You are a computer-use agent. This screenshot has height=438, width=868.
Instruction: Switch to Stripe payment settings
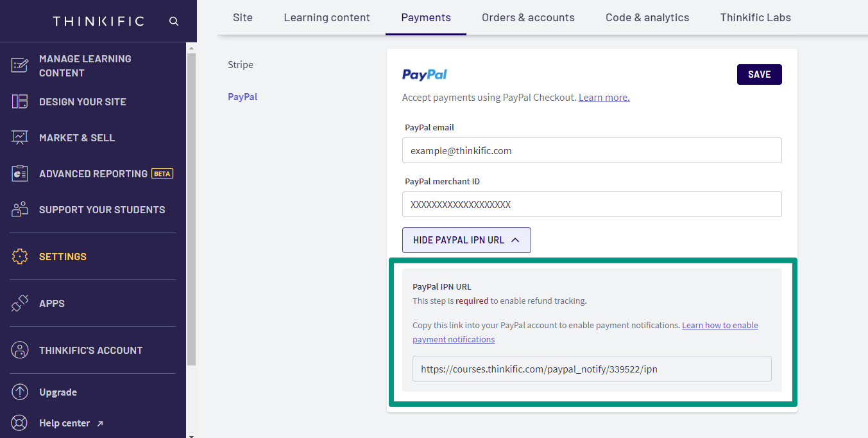(x=241, y=64)
